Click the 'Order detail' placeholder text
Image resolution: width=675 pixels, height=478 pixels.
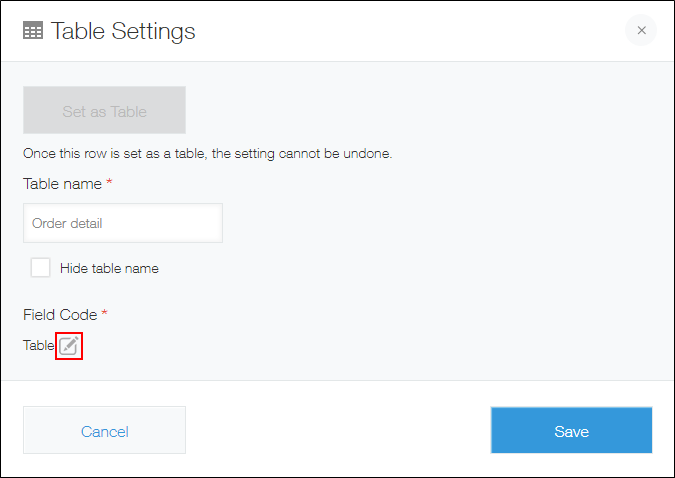(x=67, y=223)
